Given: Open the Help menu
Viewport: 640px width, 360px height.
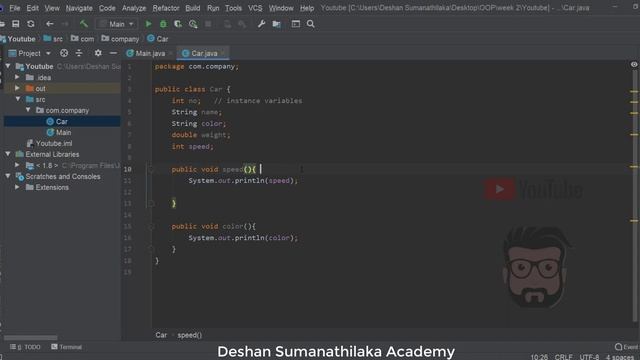Looking at the screenshot, I should coord(307,8).
